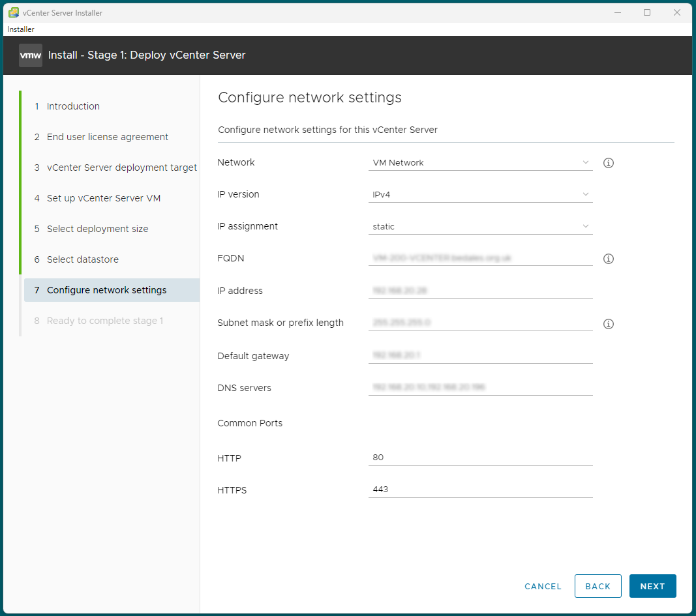Click 'Configure network settings for this vCenter Server' text
696x616 pixels.
point(327,130)
